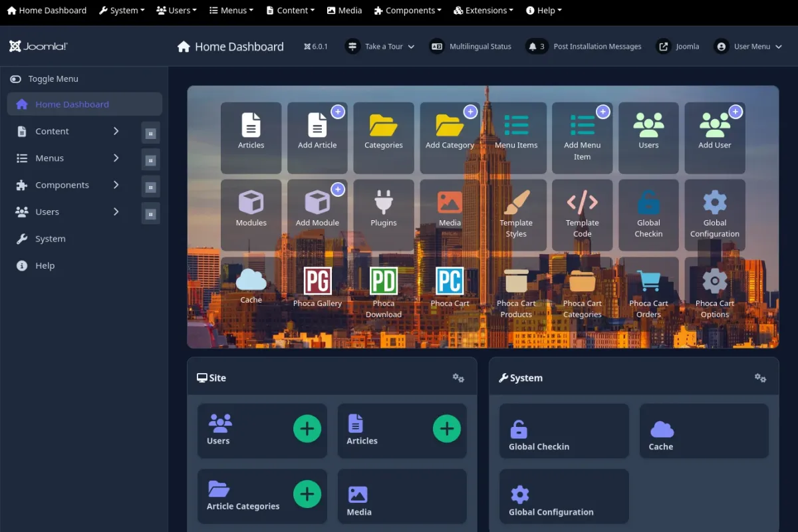Click the green plus beside Articles

(447, 429)
